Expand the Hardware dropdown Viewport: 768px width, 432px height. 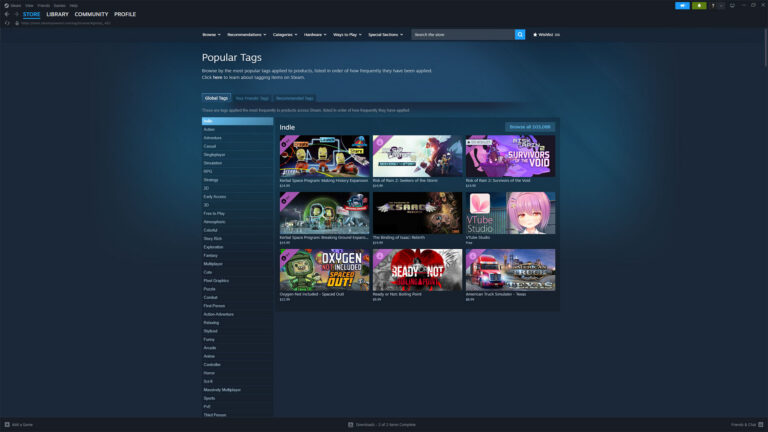(x=315, y=35)
